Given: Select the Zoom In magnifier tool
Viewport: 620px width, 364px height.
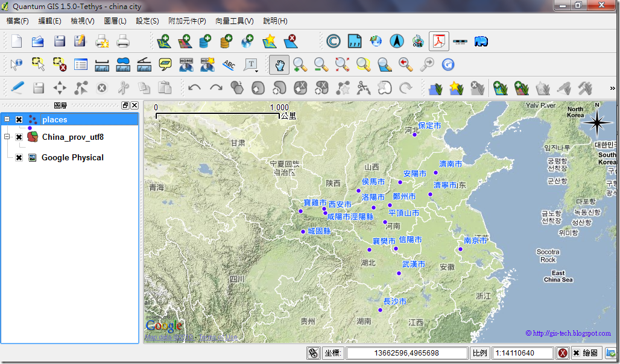Looking at the screenshot, I should coord(300,64).
